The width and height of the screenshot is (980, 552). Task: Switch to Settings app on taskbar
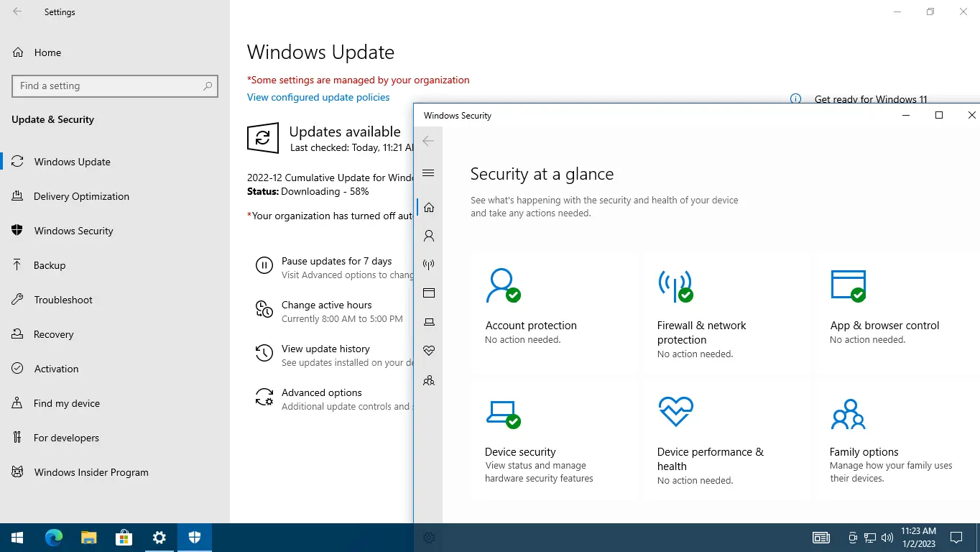[x=159, y=537]
